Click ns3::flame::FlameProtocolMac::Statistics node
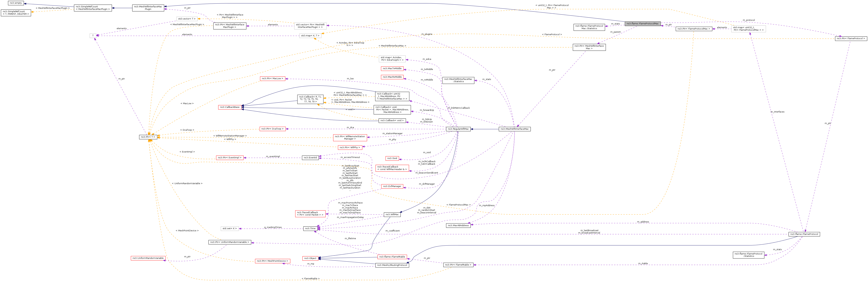Image resolution: width=868 pixels, height=281 pixels. (x=589, y=27)
